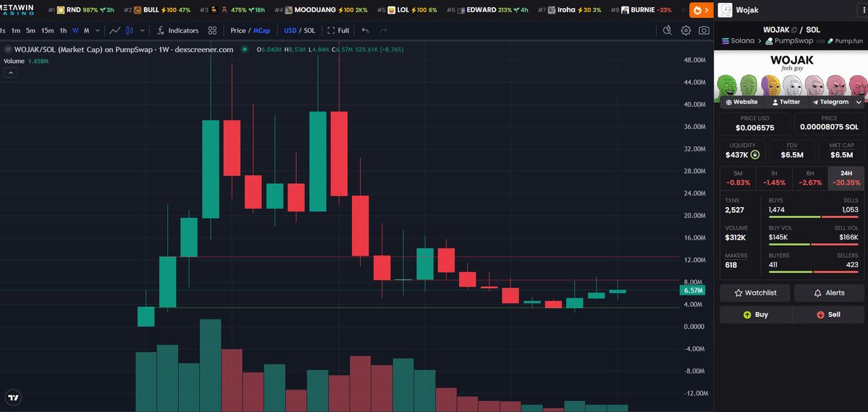Click the 6.57M current price label
This screenshot has height=412, width=868.
click(693, 290)
